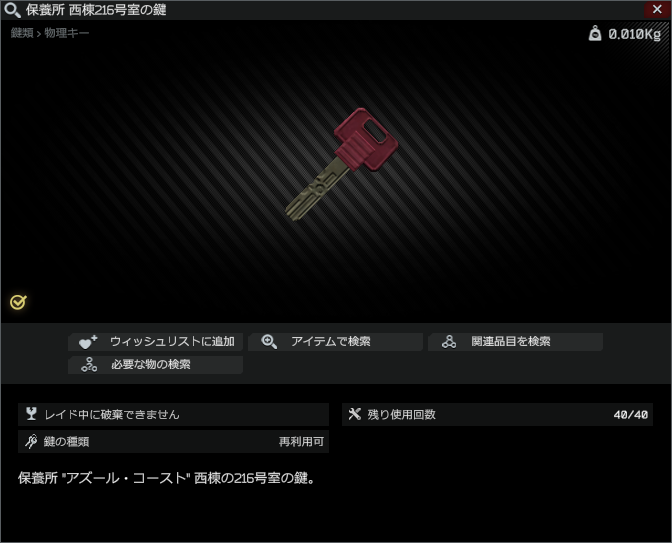The image size is (672, 543).
Task: Click the 残り使用回数 row label
Action: [x=402, y=414]
